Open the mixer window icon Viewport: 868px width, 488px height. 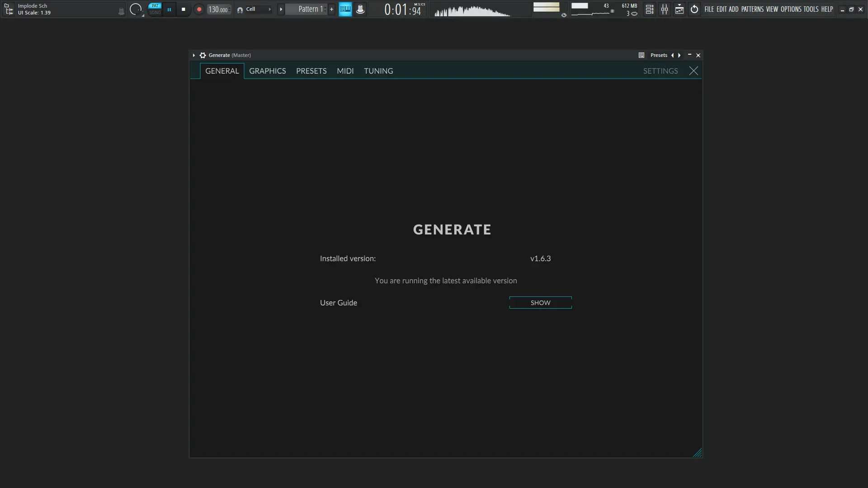(x=664, y=9)
